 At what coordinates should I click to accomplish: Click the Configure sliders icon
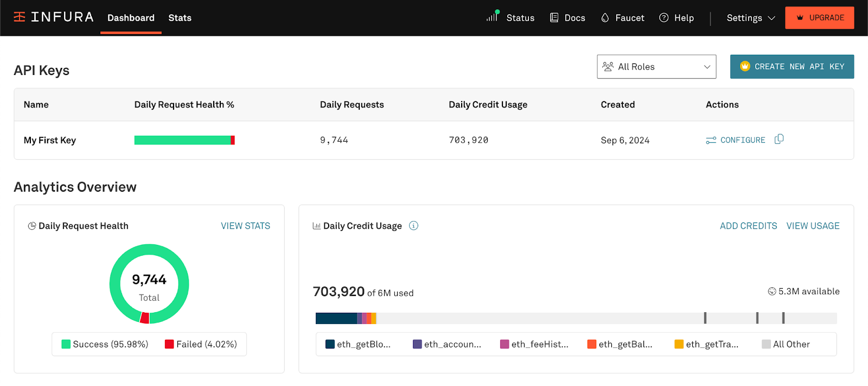click(x=711, y=140)
